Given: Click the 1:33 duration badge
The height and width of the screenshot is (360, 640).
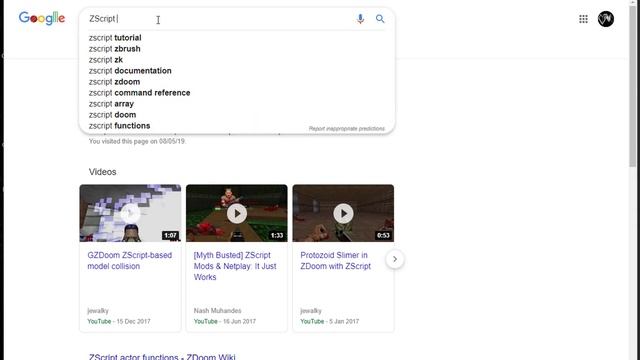Looking at the screenshot, I should [x=277, y=235].
